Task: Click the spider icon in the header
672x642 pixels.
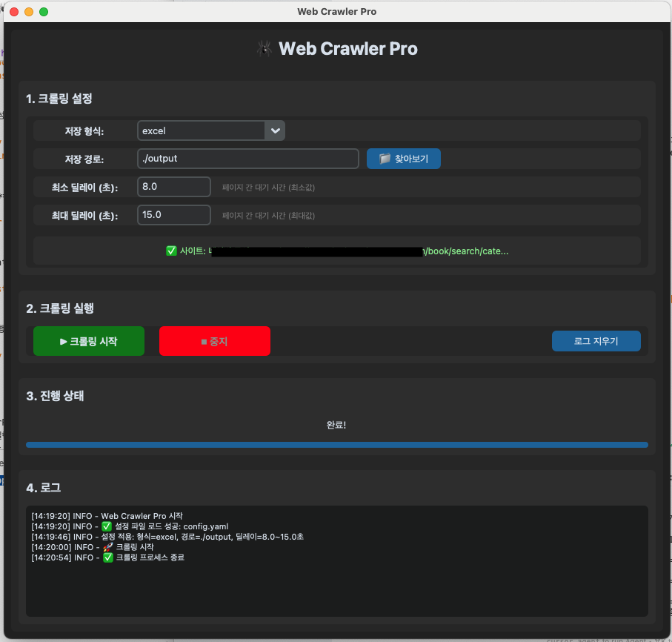Action: pyautogui.click(x=265, y=49)
